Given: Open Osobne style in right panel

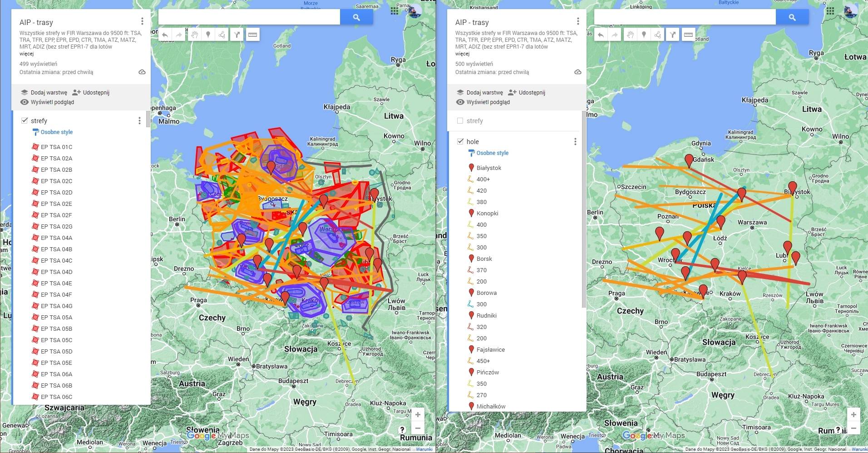Looking at the screenshot, I should [488, 153].
